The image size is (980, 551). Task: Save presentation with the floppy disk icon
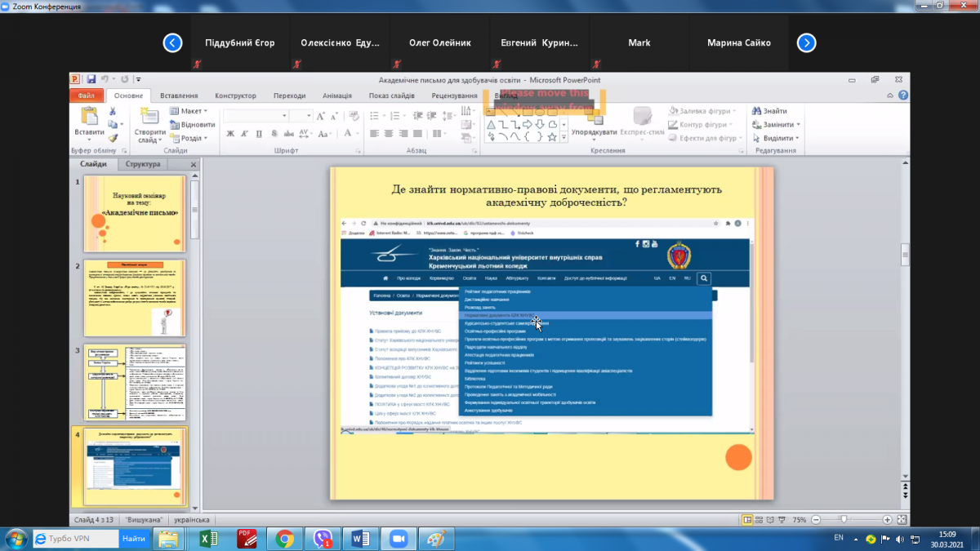click(91, 79)
